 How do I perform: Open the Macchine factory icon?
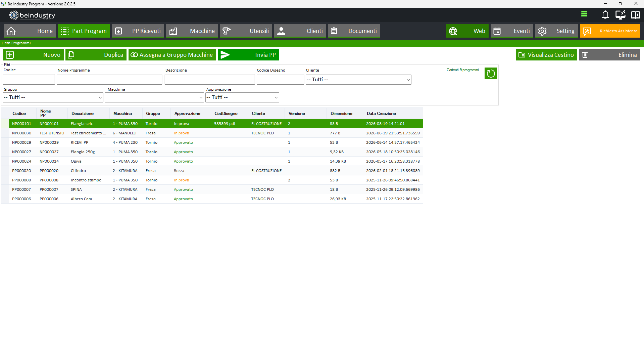click(x=173, y=31)
